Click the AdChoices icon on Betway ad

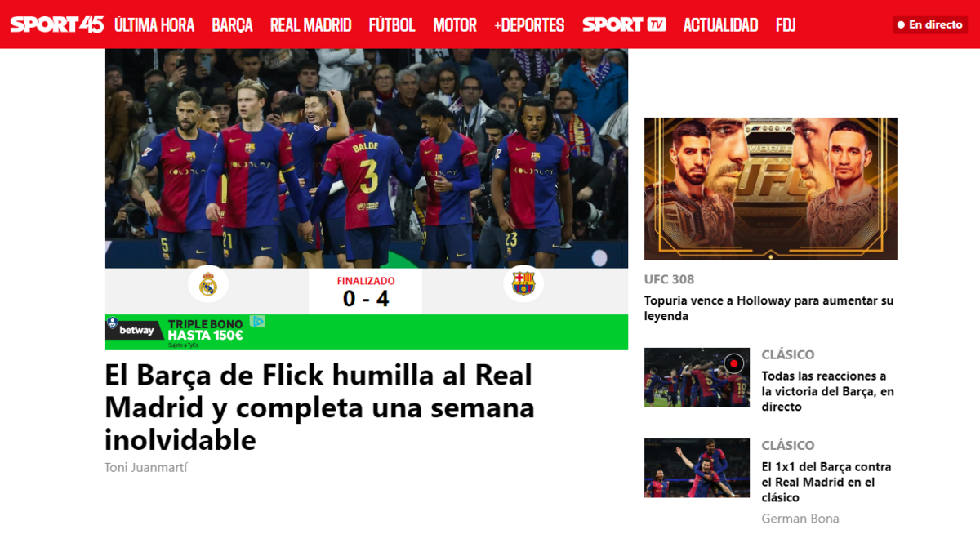coord(257,321)
